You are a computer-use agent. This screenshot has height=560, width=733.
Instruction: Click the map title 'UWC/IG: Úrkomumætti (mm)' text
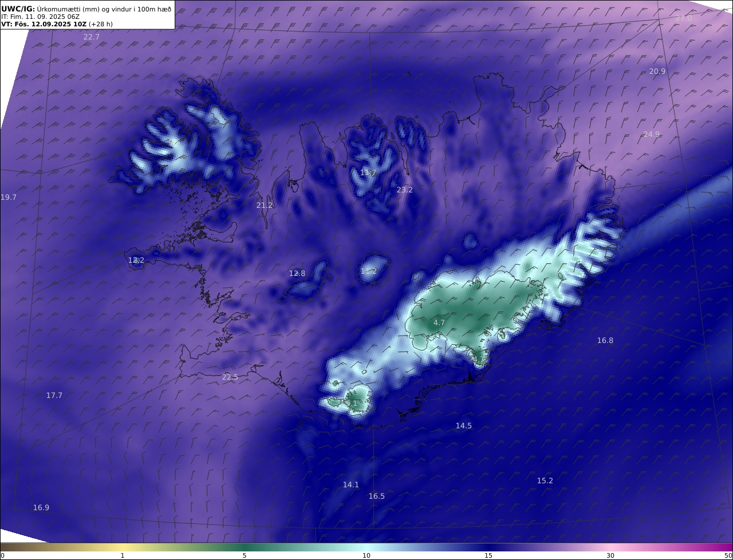(x=52, y=9)
